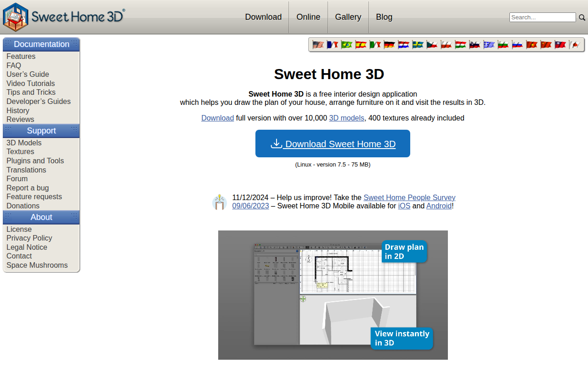Open the FAQ link in the sidebar
The image size is (588, 368).
[14, 66]
